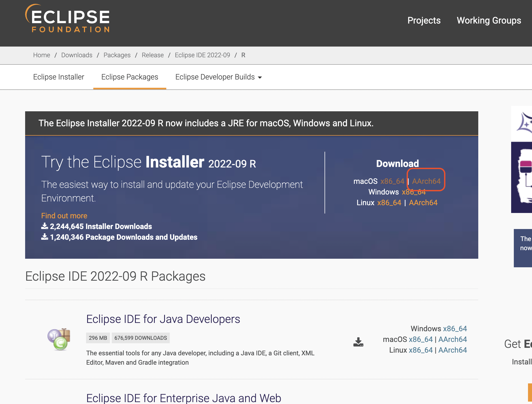Click the Installer Downloads count icon
Screen dimensions: 532x404
[x=44, y=226]
